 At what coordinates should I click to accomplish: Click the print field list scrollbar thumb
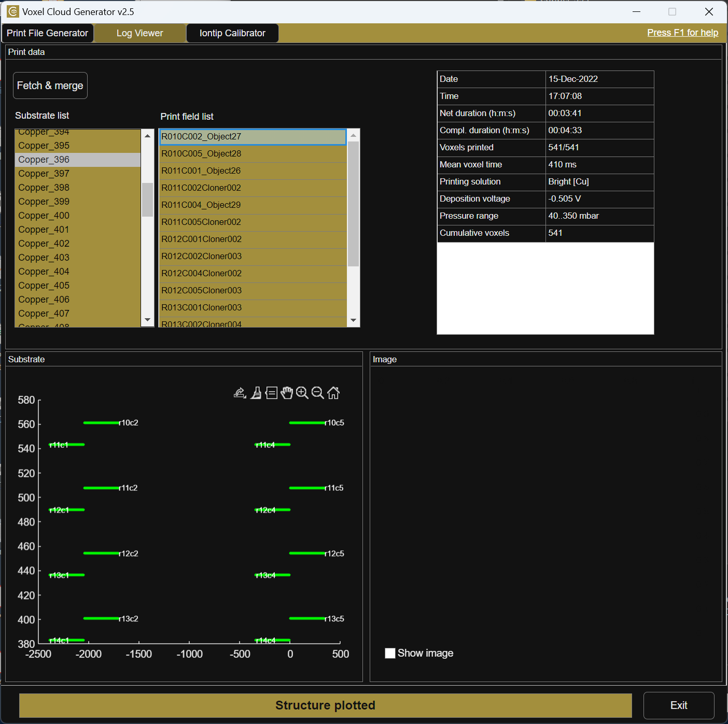[354, 204]
